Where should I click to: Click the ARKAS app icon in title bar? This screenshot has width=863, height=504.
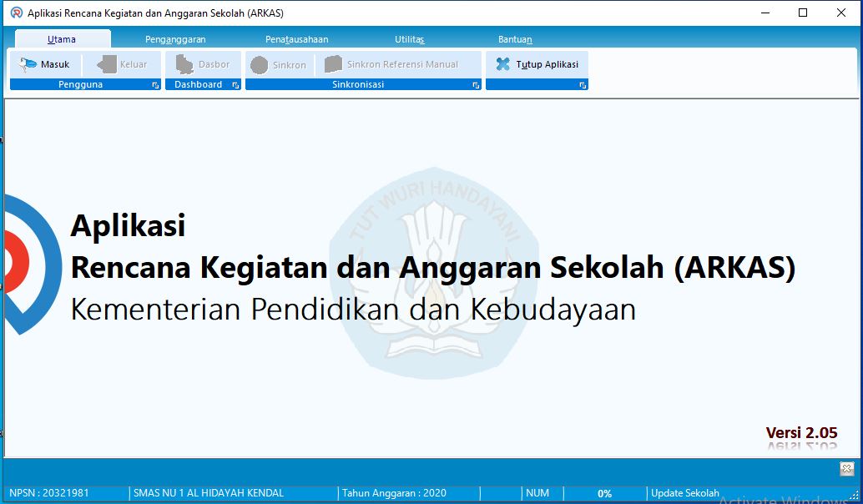tap(17, 13)
